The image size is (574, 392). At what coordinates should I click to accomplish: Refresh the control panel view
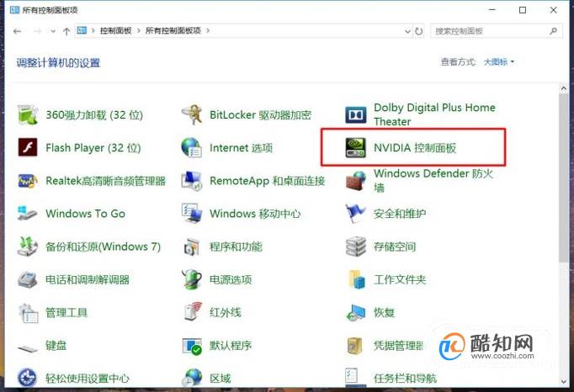[419, 31]
